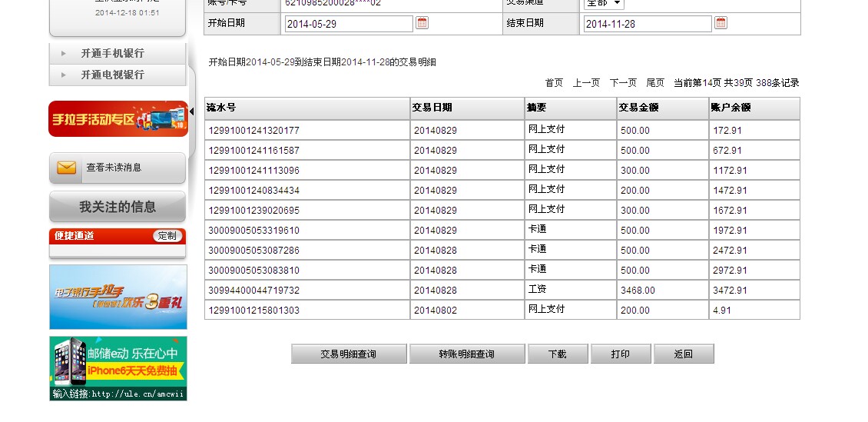Screen dimensions: 868x422
Task: Click the page status 当前第14页 共39页 text
Action: [714, 83]
